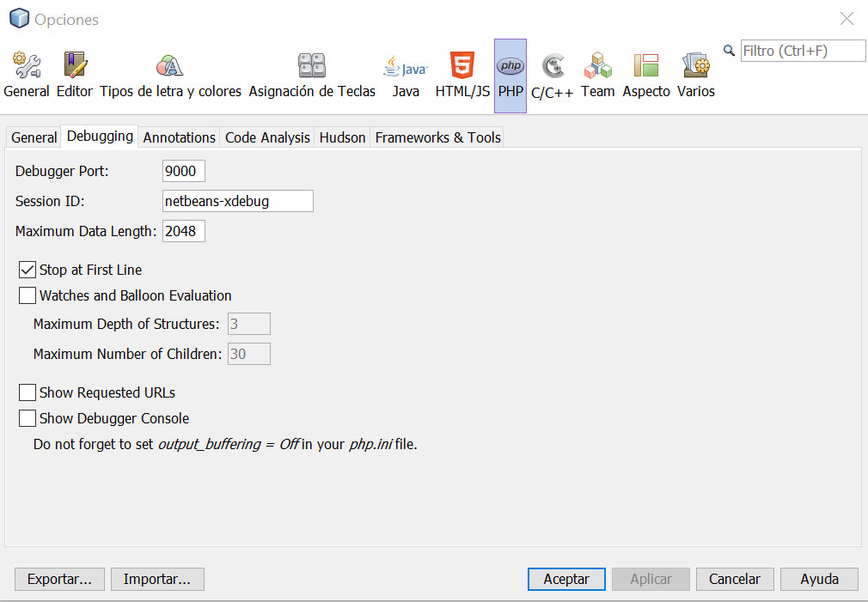Switch to the Annotations tab
Image resolution: width=868 pixels, height=602 pixels.
tap(179, 137)
